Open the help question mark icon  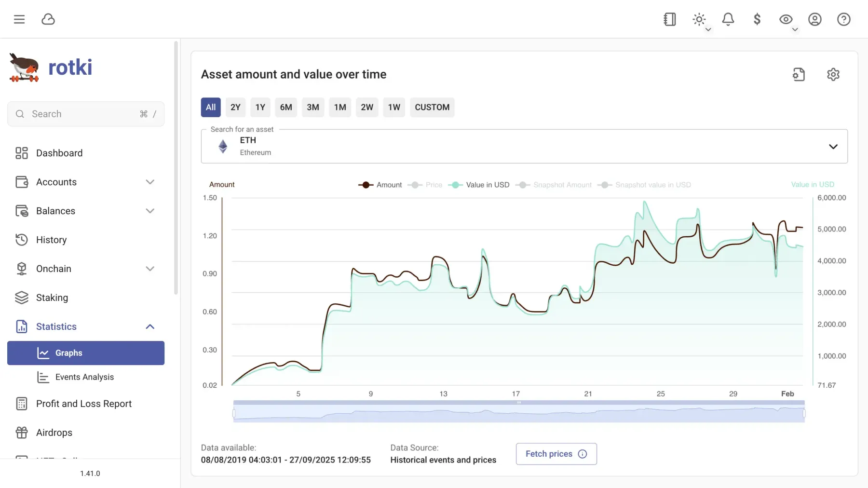[x=844, y=19]
